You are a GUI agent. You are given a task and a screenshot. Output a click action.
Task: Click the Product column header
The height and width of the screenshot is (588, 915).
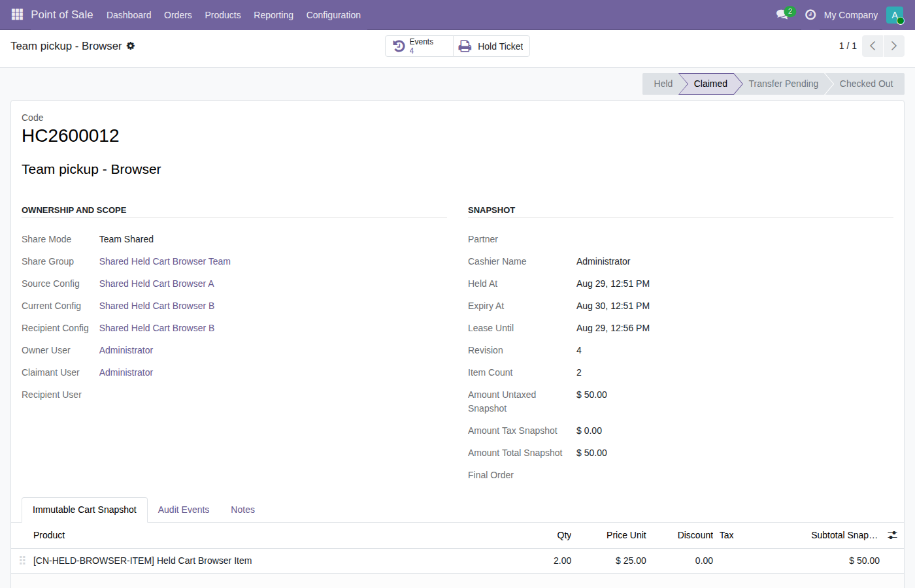coord(49,535)
